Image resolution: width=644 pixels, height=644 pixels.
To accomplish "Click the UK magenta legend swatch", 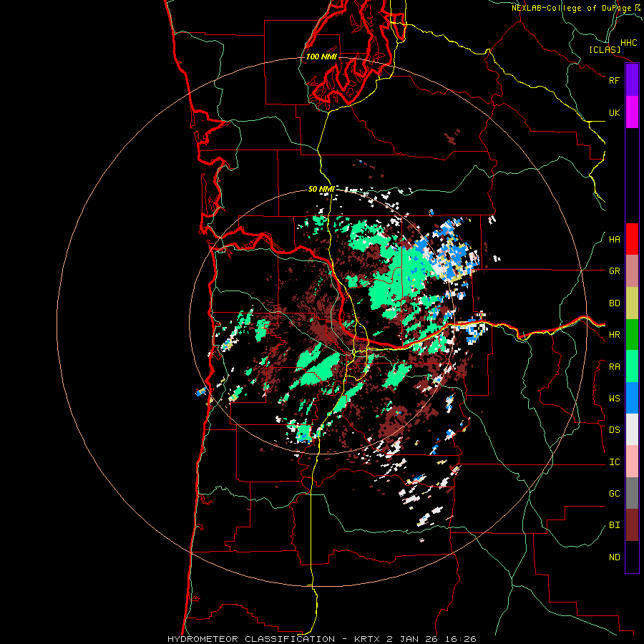I will (632, 112).
